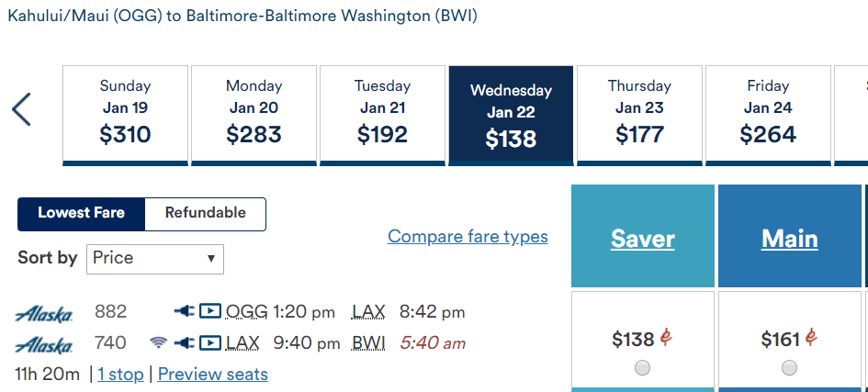Click the entertainment screen icon on flight 882
The image size is (868, 392).
pyautogui.click(x=210, y=312)
